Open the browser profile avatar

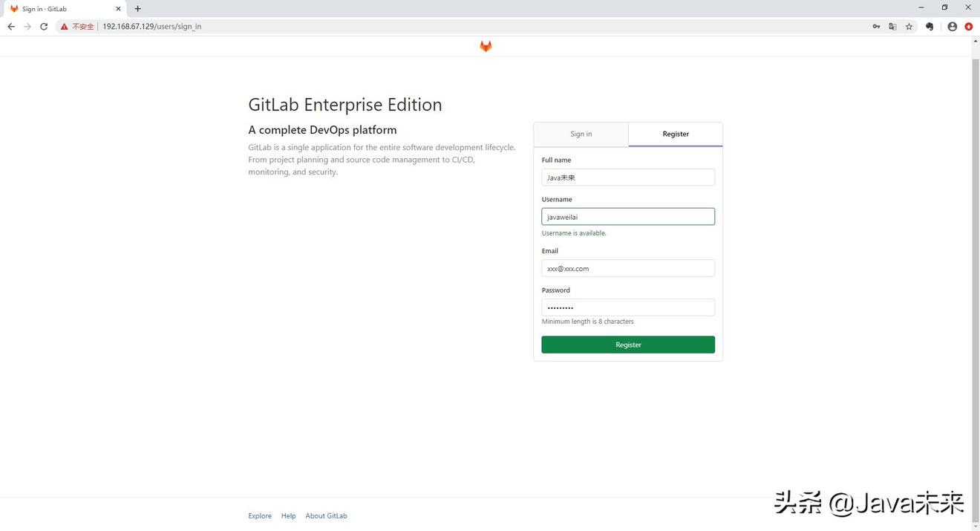tap(953, 27)
